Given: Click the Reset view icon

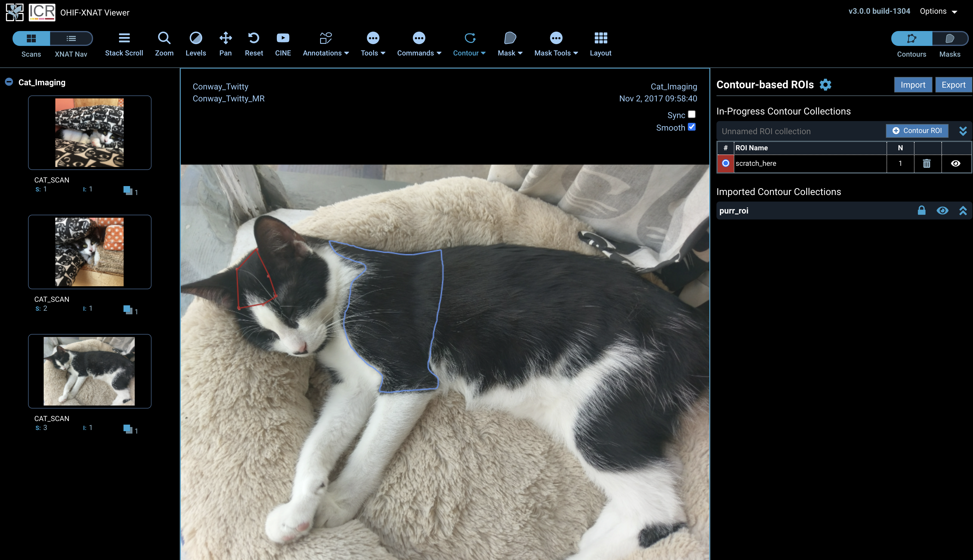Looking at the screenshot, I should pos(254,44).
